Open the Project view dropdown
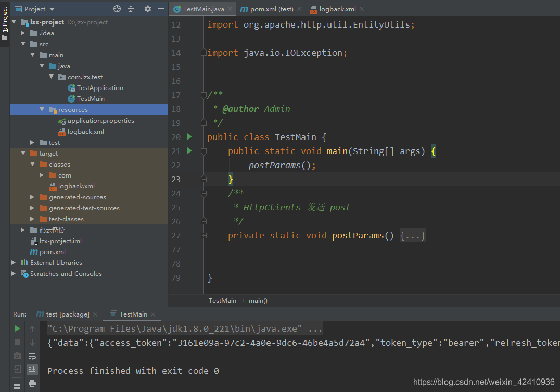 pyautogui.click(x=52, y=9)
